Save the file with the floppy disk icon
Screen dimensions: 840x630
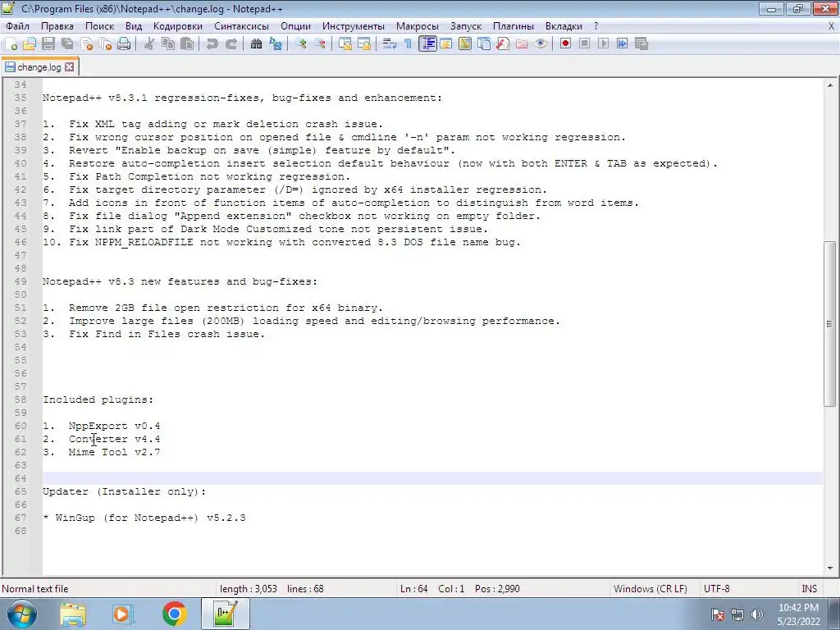pos(48,44)
